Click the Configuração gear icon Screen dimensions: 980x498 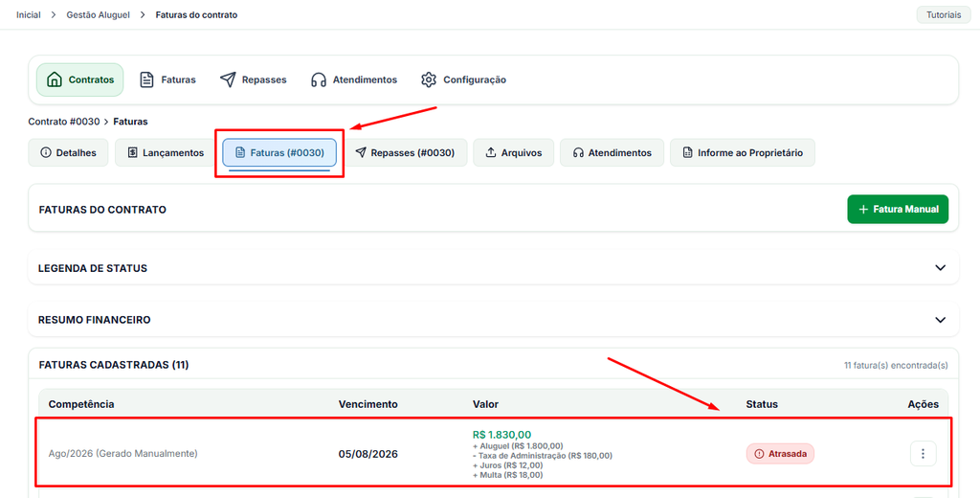click(x=428, y=80)
